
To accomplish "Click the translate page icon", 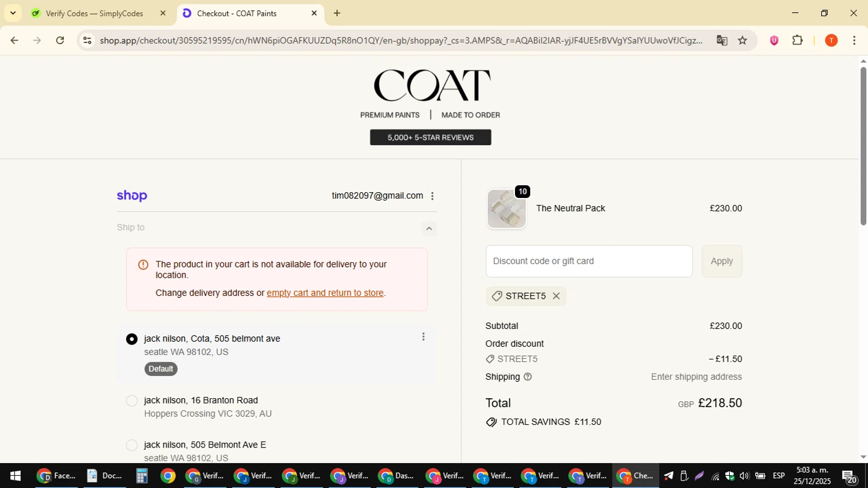I will point(722,41).
